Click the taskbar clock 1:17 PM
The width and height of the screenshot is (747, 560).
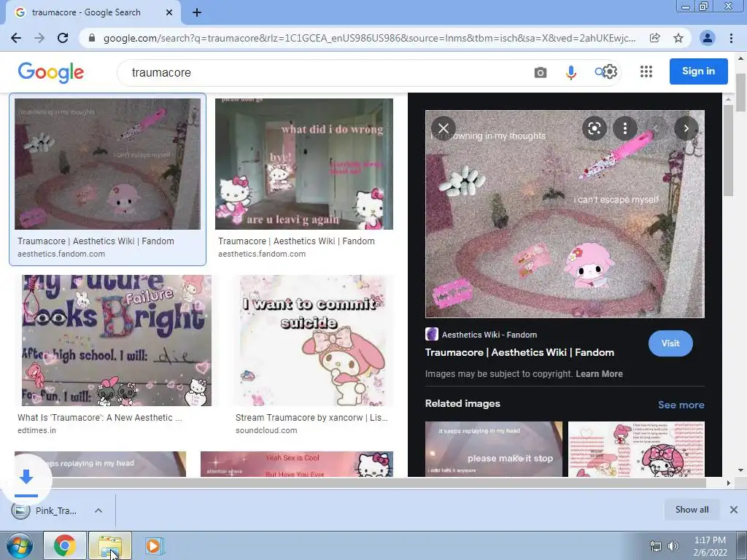(710, 540)
